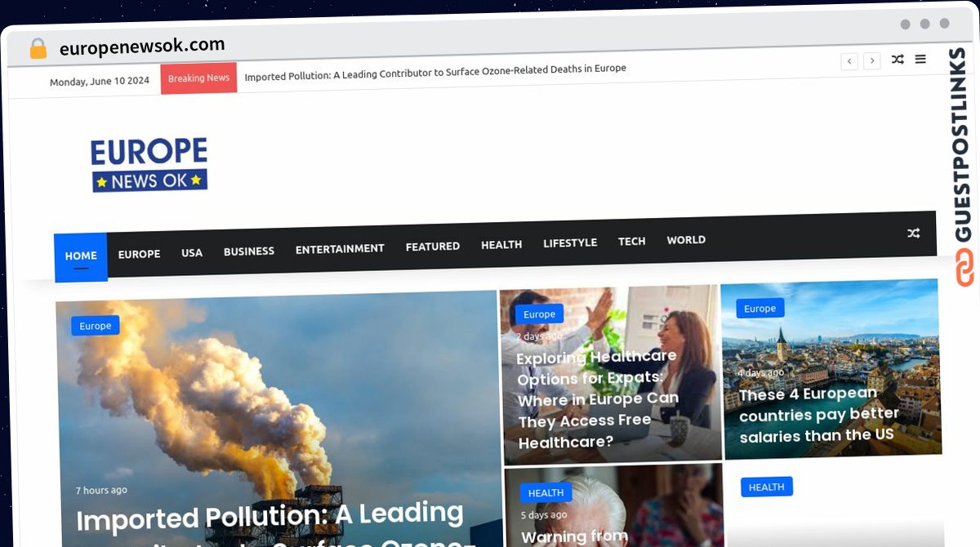Screen dimensions: 980x547
Task: Click the random article icon in navigation bar
Action: pyautogui.click(x=913, y=233)
